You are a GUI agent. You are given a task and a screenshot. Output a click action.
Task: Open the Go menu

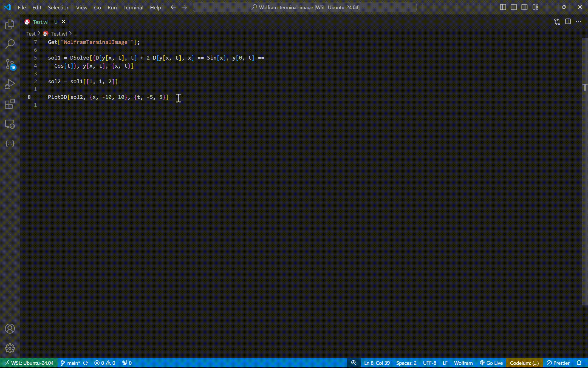pyautogui.click(x=97, y=8)
